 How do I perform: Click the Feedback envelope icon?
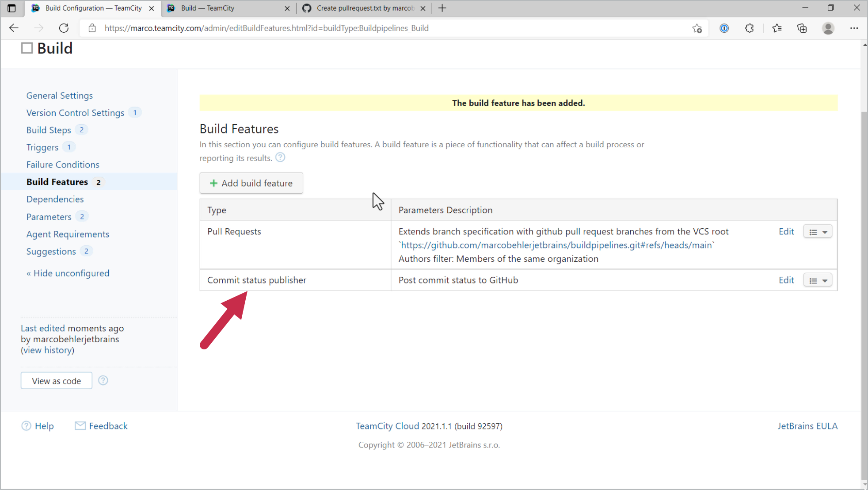(80, 426)
